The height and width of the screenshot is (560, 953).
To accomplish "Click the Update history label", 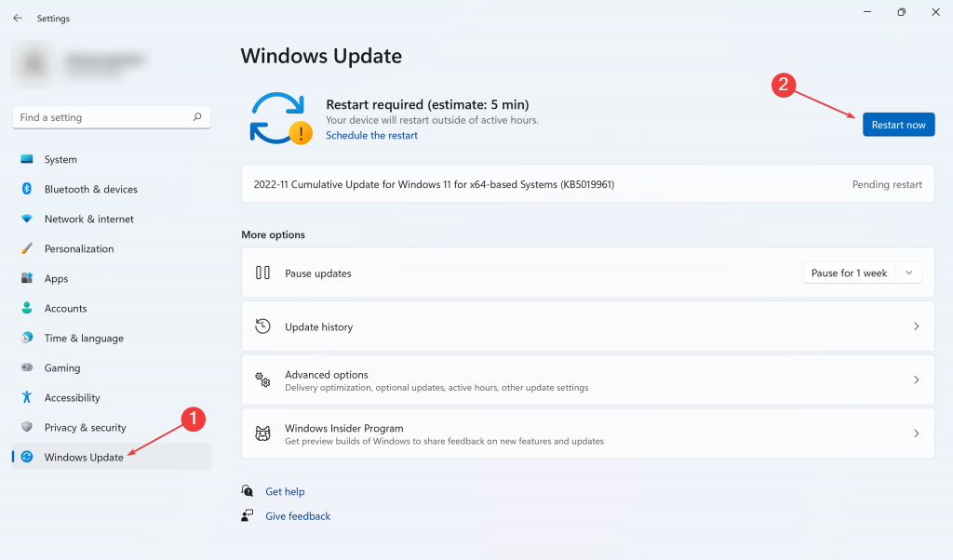I will tap(318, 327).
